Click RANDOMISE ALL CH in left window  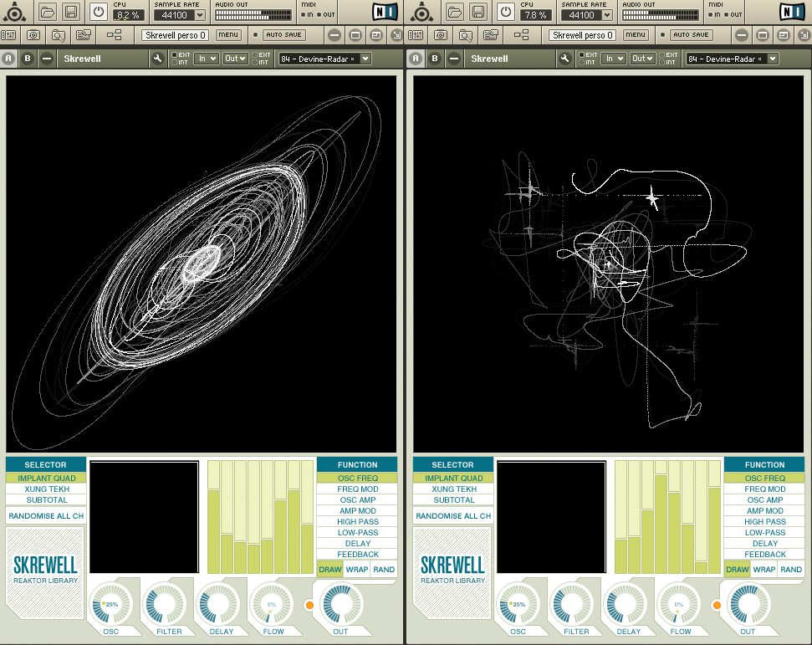tap(46, 515)
